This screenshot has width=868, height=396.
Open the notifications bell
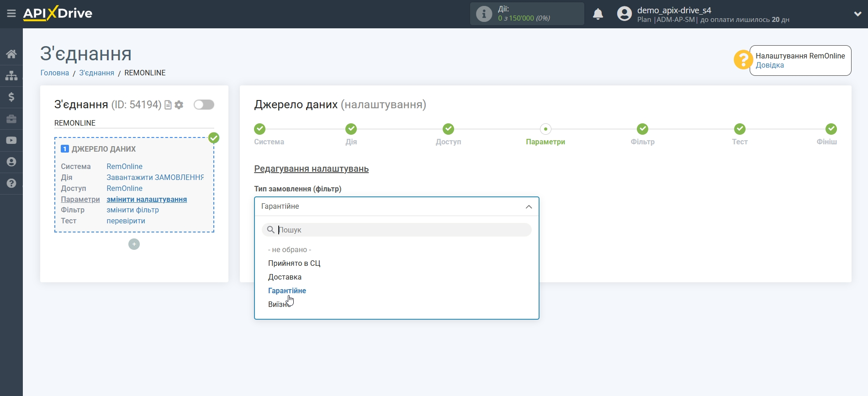(598, 14)
